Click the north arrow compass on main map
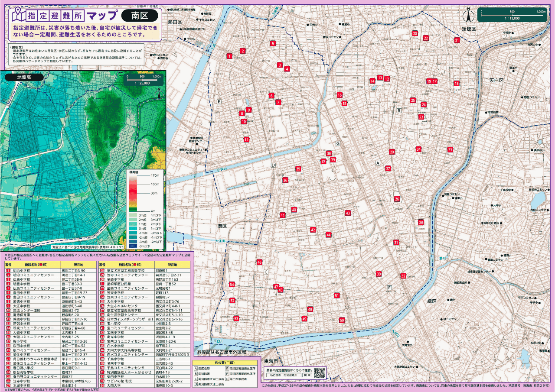Image resolution: width=555 pixels, height=392 pixels. (468, 16)
